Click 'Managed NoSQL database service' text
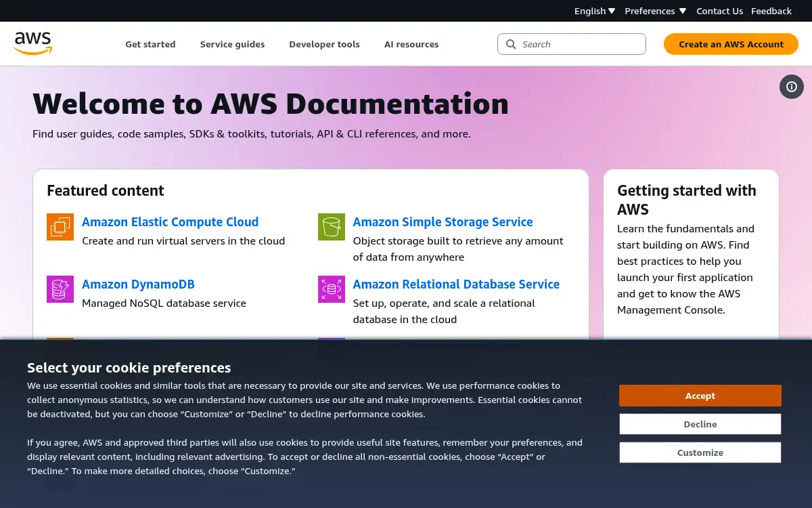Screen dimensions: 812x508 pyautogui.click(x=164, y=303)
